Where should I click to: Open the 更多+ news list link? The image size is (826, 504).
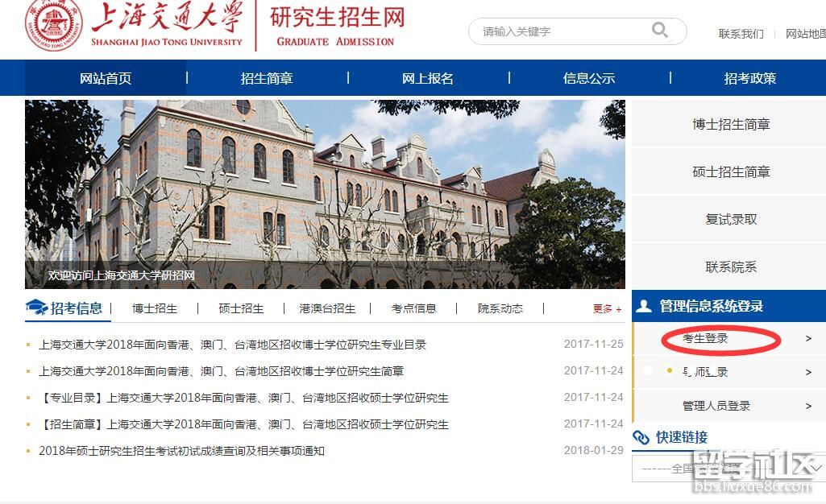point(607,308)
